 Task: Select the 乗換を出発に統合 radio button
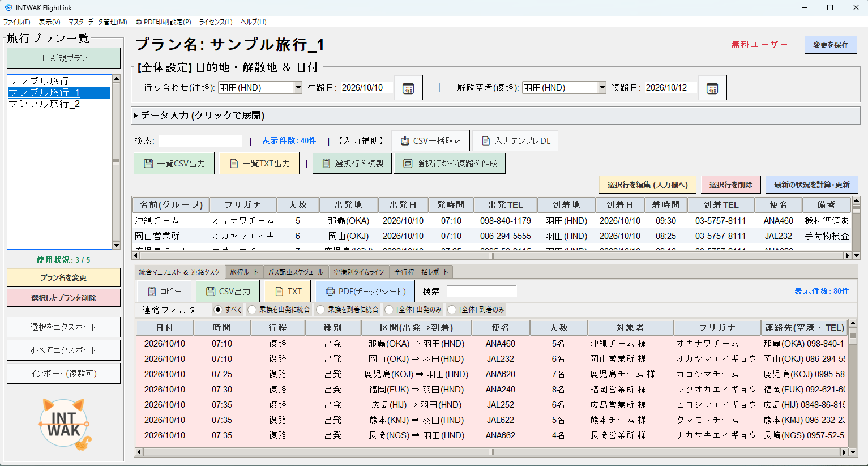(252, 310)
